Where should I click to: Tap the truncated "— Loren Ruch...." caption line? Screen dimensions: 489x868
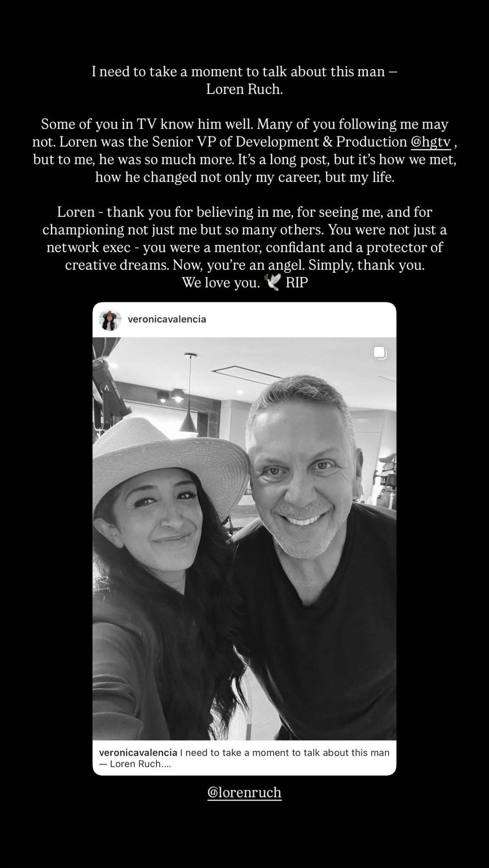pos(135,764)
